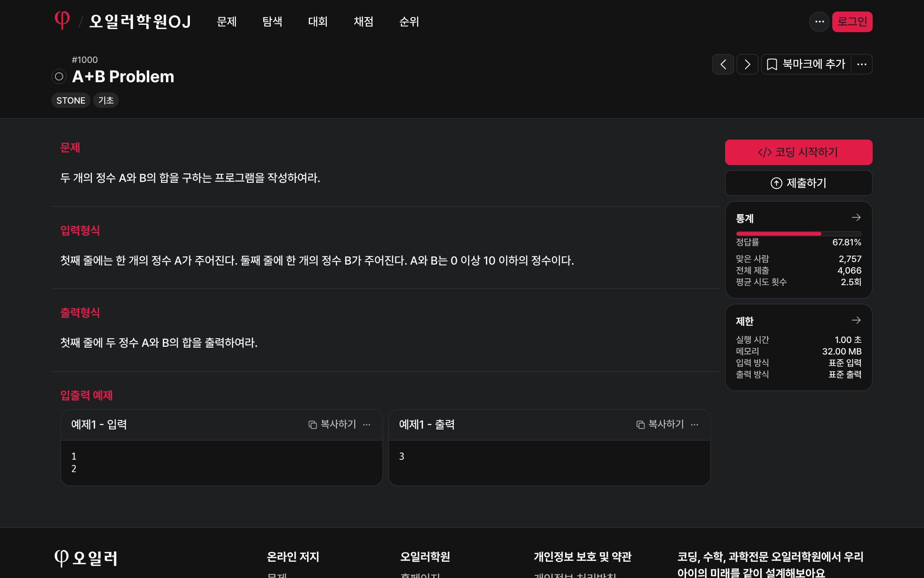
Task: Open more options for 예제1 - 출력
Action: click(695, 425)
